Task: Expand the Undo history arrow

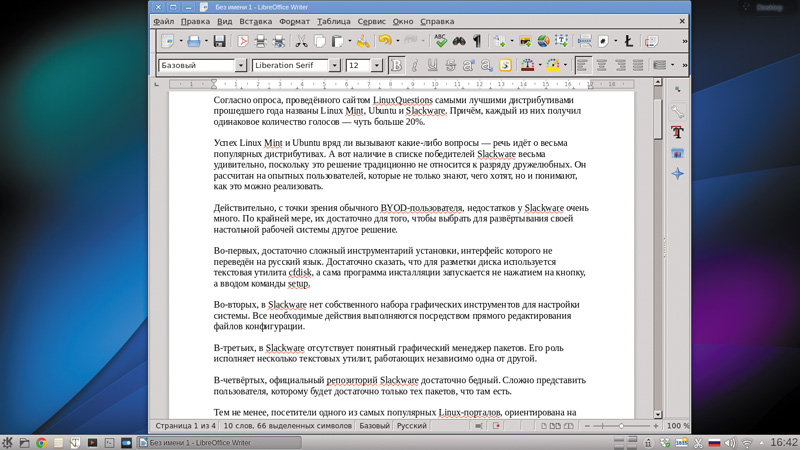Action: click(397, 41)
